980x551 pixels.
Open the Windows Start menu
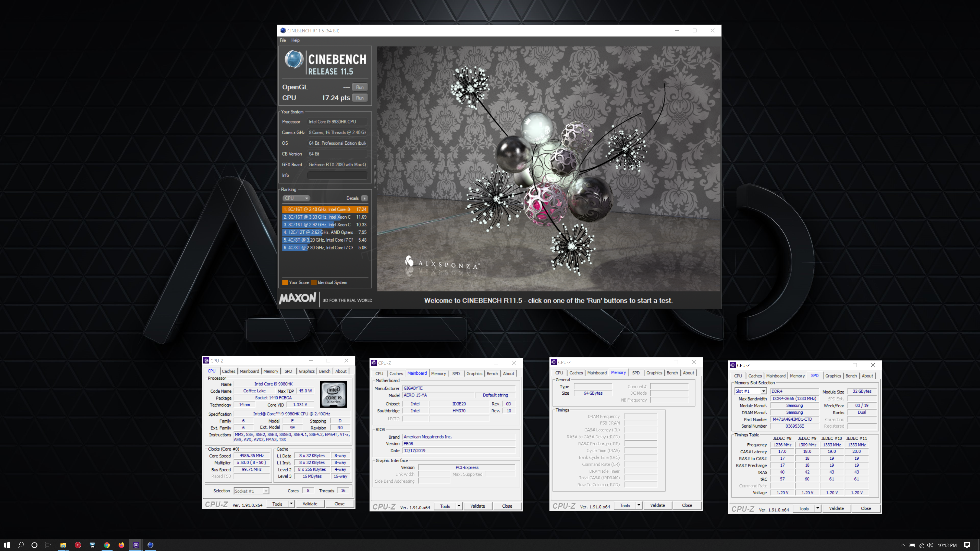click(x=6, y=545)
